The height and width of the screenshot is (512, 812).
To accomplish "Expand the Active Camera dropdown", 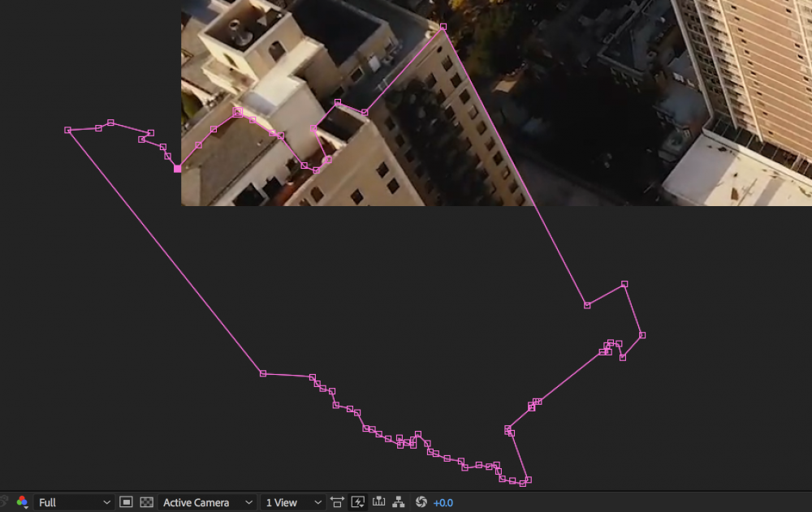I will [208, 502].
